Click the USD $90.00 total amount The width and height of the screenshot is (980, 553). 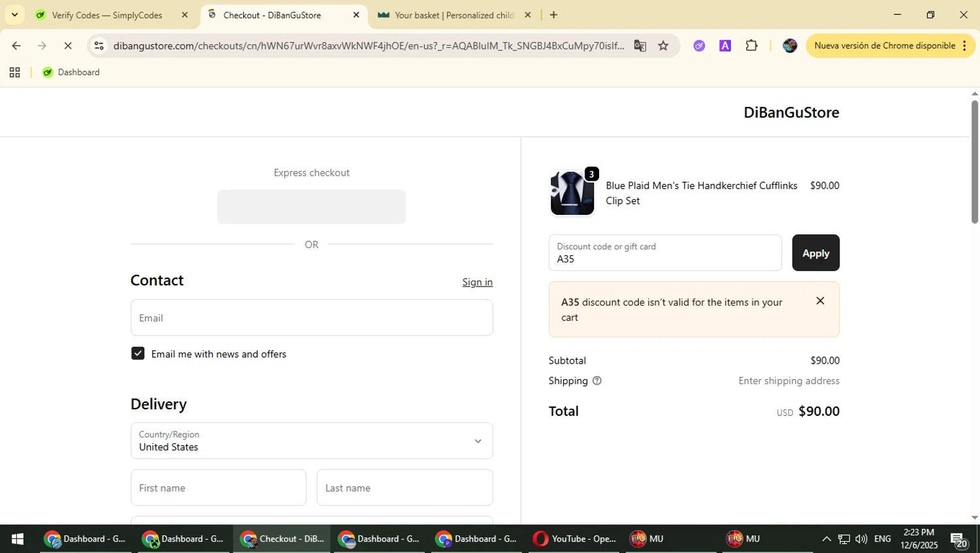(x=808, y=411)
